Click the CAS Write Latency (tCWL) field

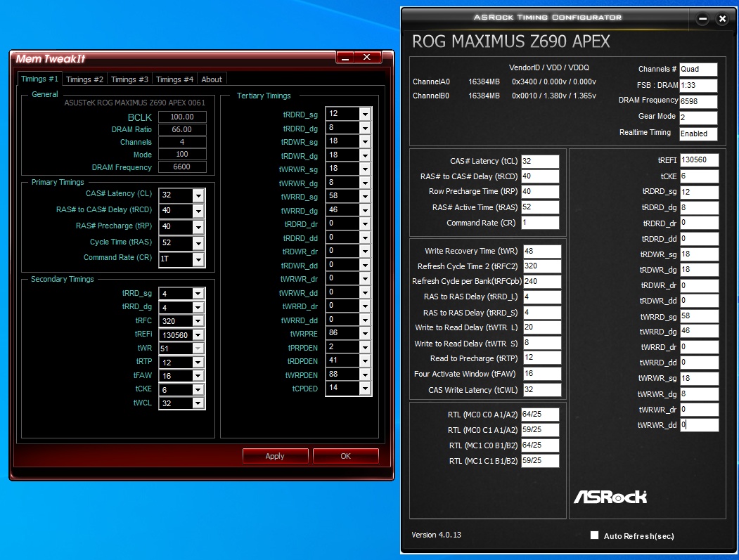542,389
